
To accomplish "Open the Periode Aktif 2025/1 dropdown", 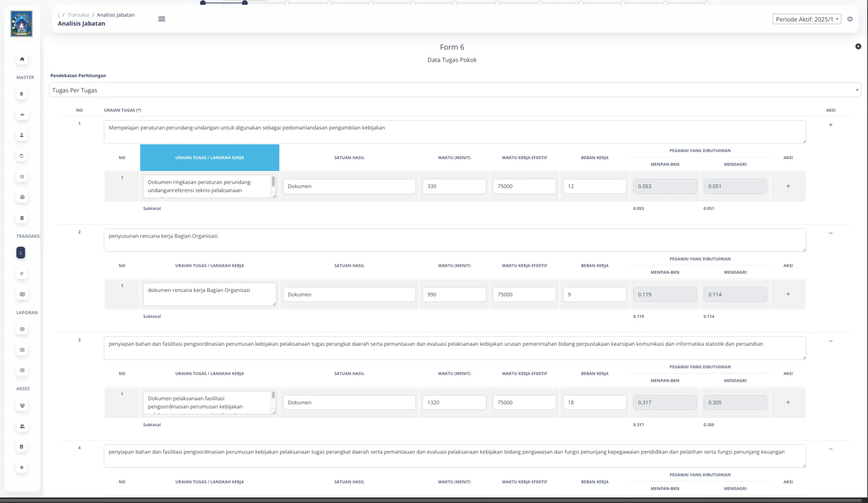I will tap(806, 19).
